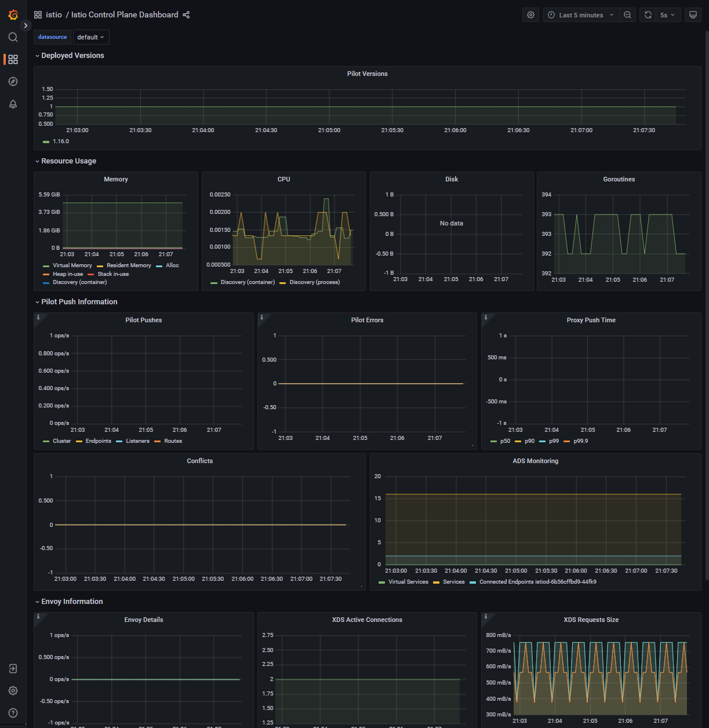This screenshot has height=728, width=709.
Task: Toggle Resident Memory series in the legend
Action: point(129,265)
